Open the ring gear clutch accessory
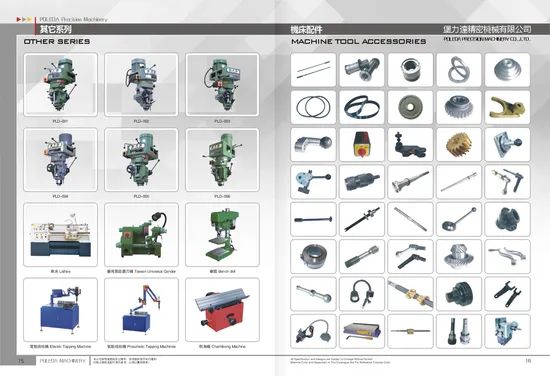Image resolution: width=550 pixels, height=376 pixels. (x=313, y=257)
